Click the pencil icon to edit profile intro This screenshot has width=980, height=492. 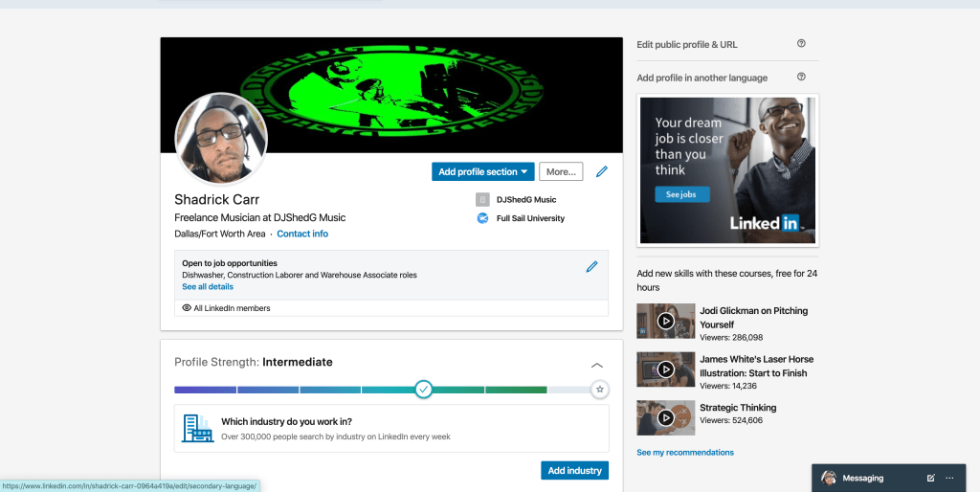coord(601,172)
